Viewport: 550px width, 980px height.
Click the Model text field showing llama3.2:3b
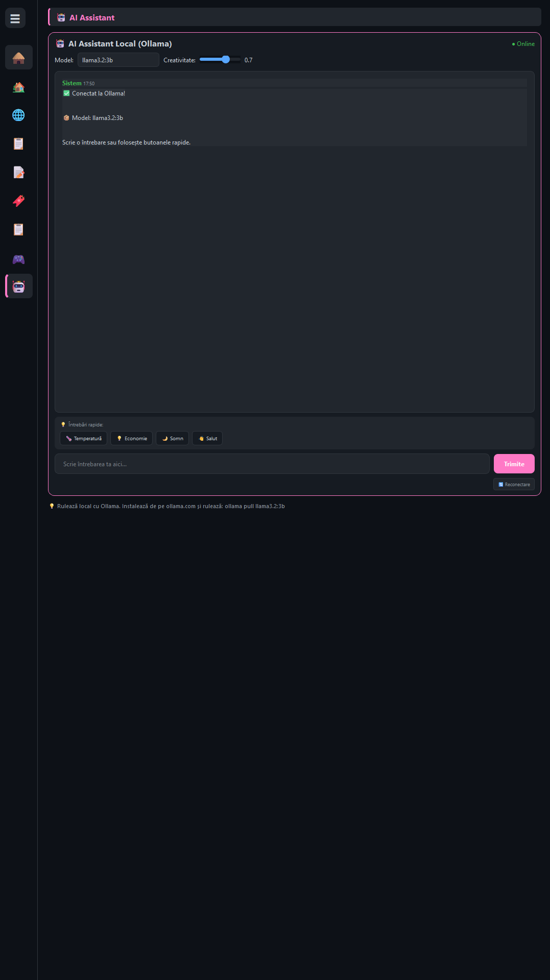click(x=118, y=60)
